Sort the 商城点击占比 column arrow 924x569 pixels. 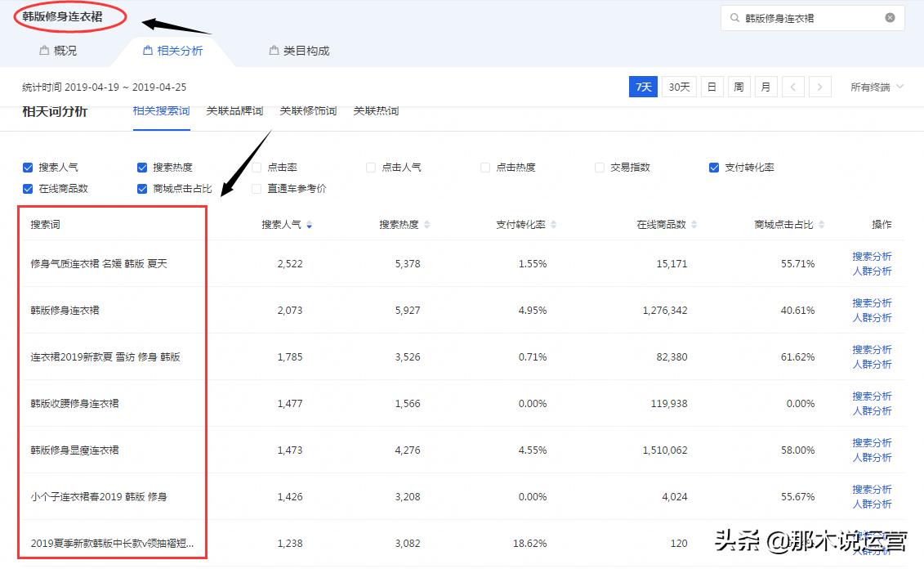pos(820,224)
